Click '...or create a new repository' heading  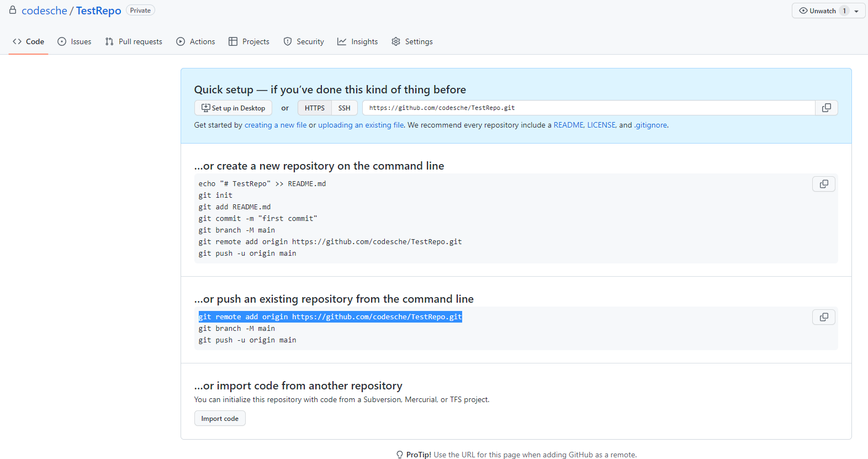click(319, 166)
